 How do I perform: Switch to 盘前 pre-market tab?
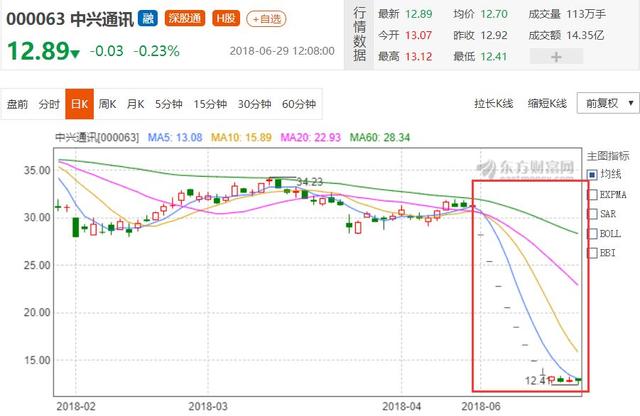point(18,103)
